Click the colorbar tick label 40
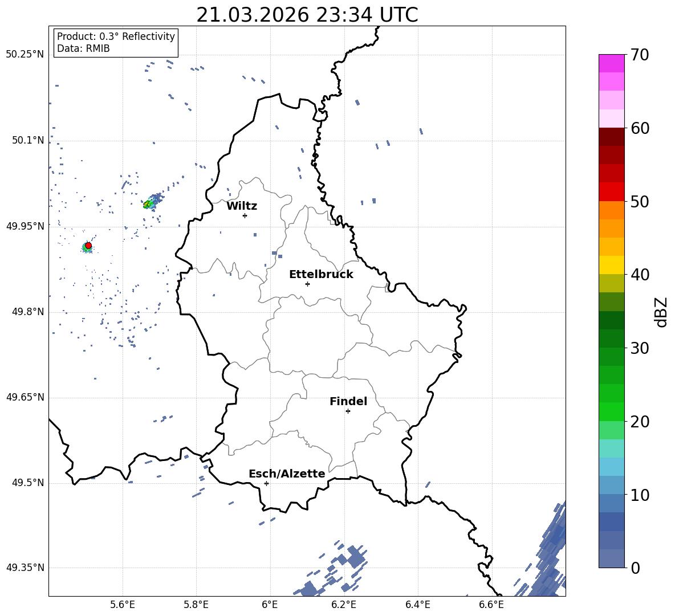 [x=640, y=275]
